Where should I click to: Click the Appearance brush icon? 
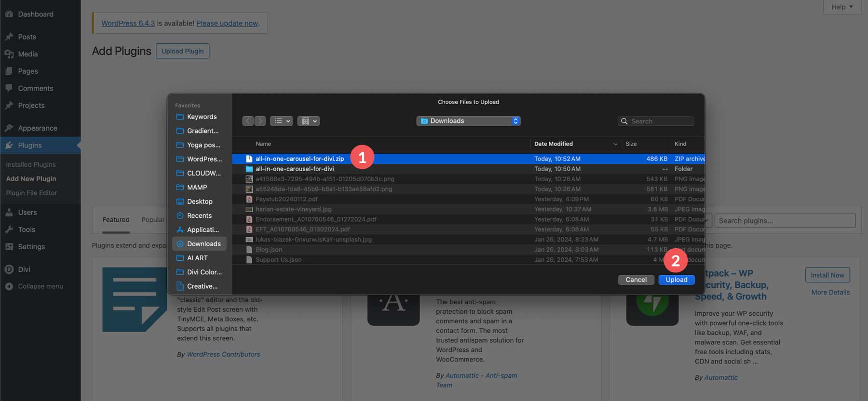(x=9, y=128)
